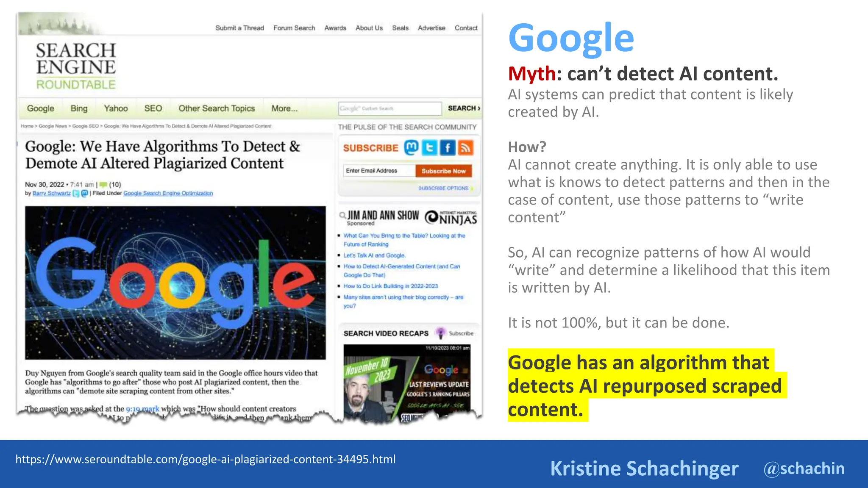Open the Barry Schwartz author link
This screenshot has height=488, width=868.
click(x=52, y=194)
